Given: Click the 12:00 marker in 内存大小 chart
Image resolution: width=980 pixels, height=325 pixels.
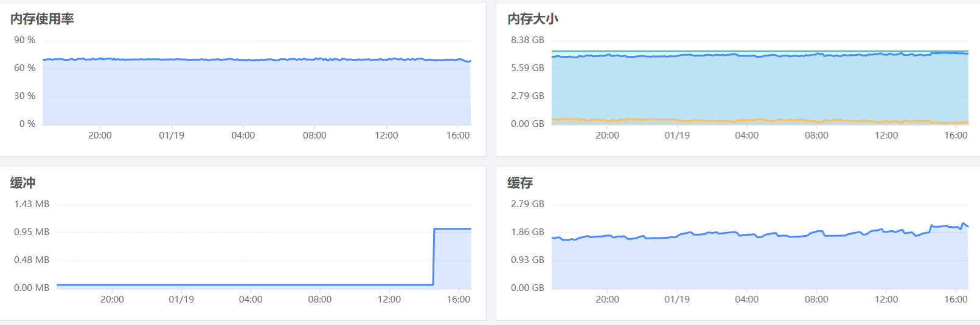Looking at the screenshot, I should (886, 135).
